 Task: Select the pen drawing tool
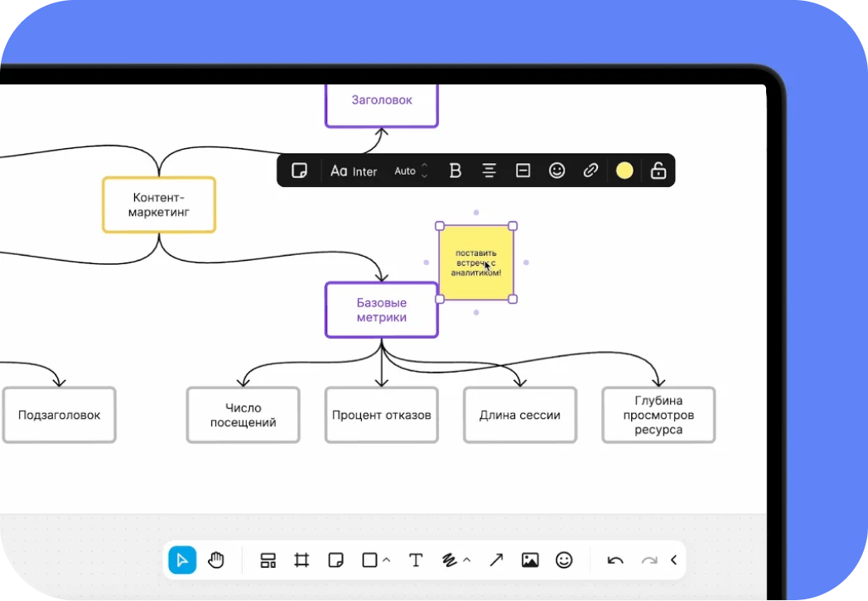450,560
